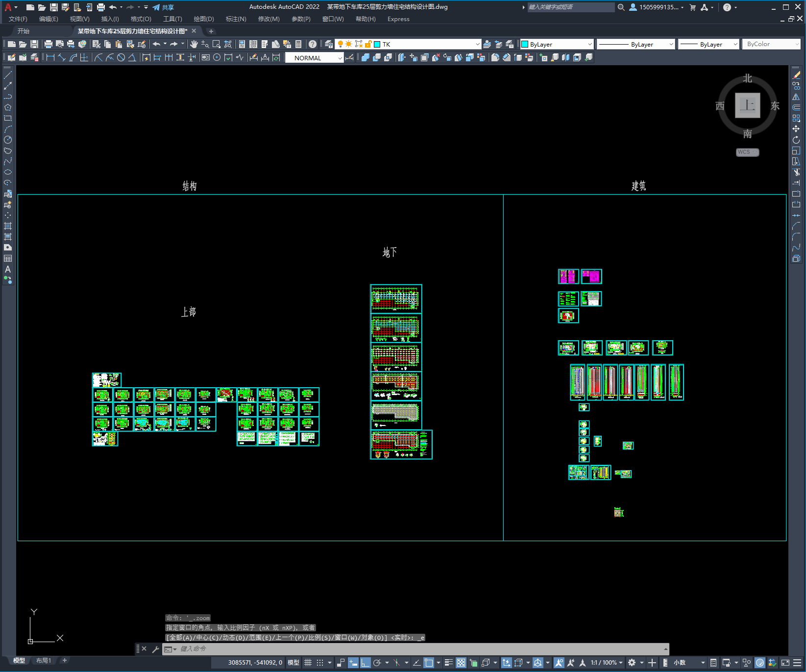Click the 北 north label on ViewCube compass

click(748, 78)
